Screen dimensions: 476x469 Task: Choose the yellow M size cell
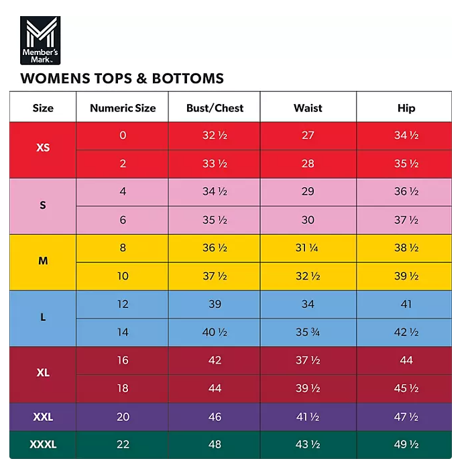[x=43, y=261]
